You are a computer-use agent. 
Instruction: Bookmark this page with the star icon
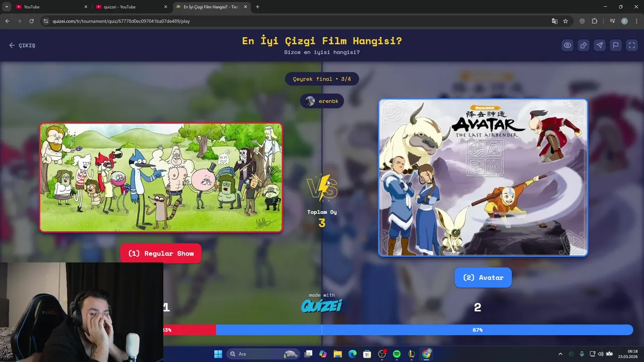[566, 21]
